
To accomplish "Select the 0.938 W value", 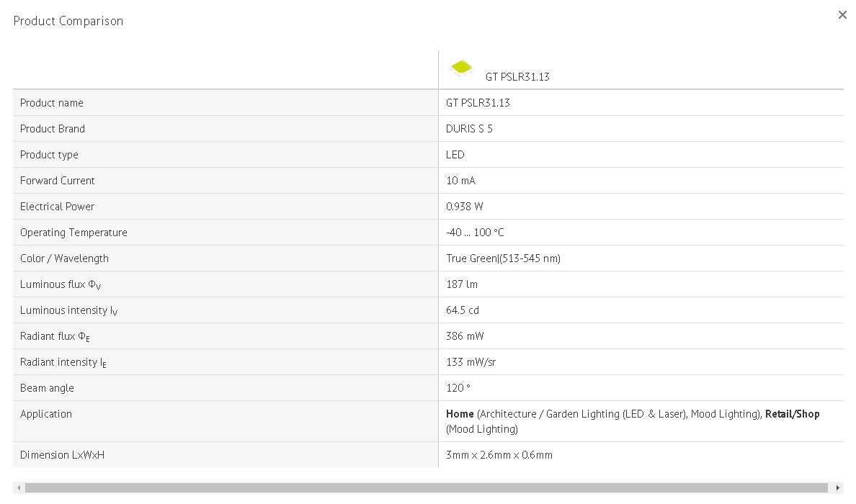I will coord(465,207).
